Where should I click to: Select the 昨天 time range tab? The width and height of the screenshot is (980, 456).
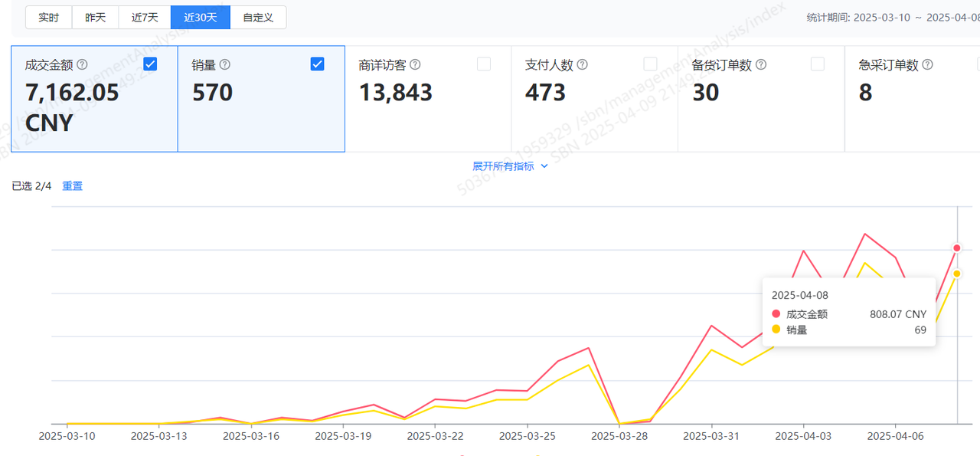click(95, 18)
